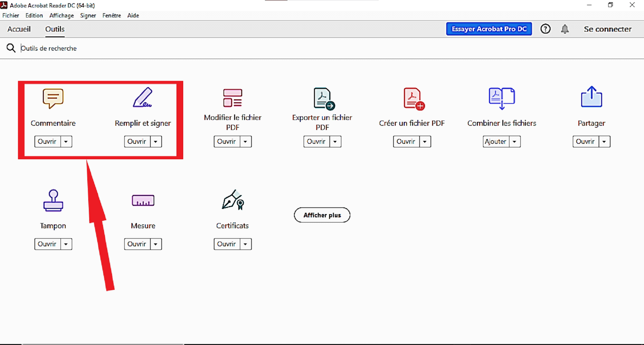Image resolution: width=644 pixels, height=345 pixels.
Task: Expand the Exporter un fichier PDF dropdown arrow
Action: (x=336, y=142)
